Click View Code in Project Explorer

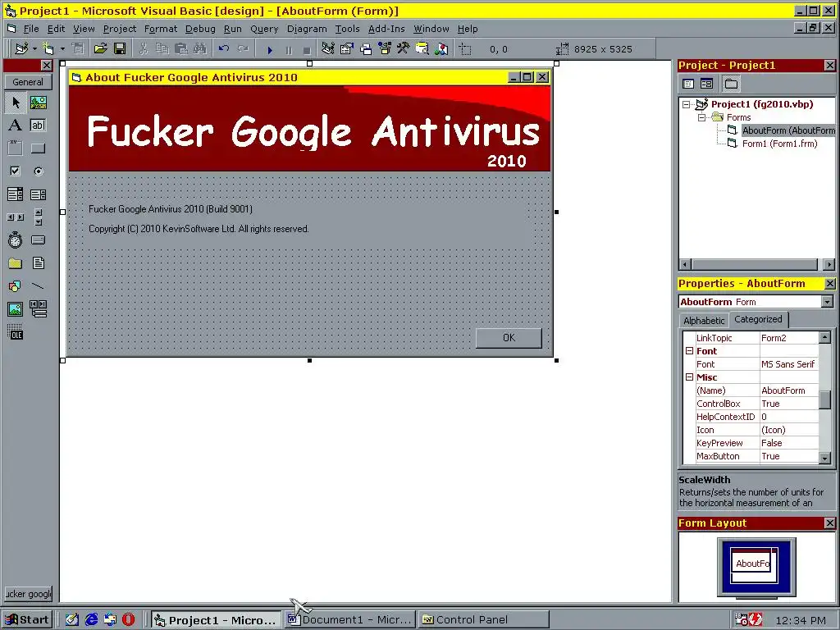pyautogui.click(x=688, y=84)
